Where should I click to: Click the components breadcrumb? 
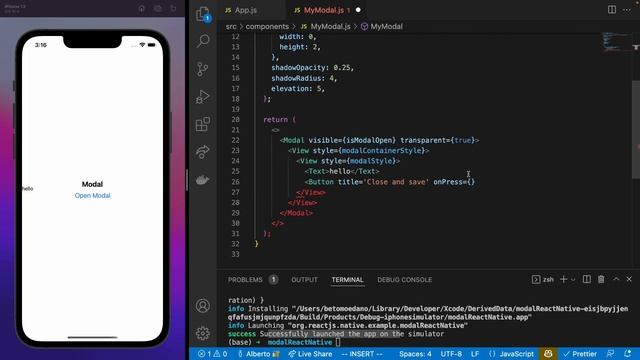coord(267,27)
